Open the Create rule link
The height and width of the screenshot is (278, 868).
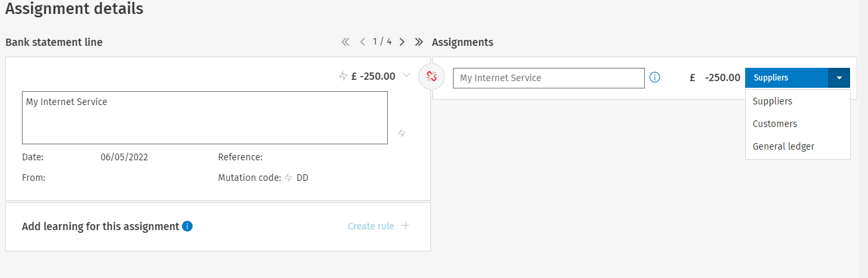(371, 226)
